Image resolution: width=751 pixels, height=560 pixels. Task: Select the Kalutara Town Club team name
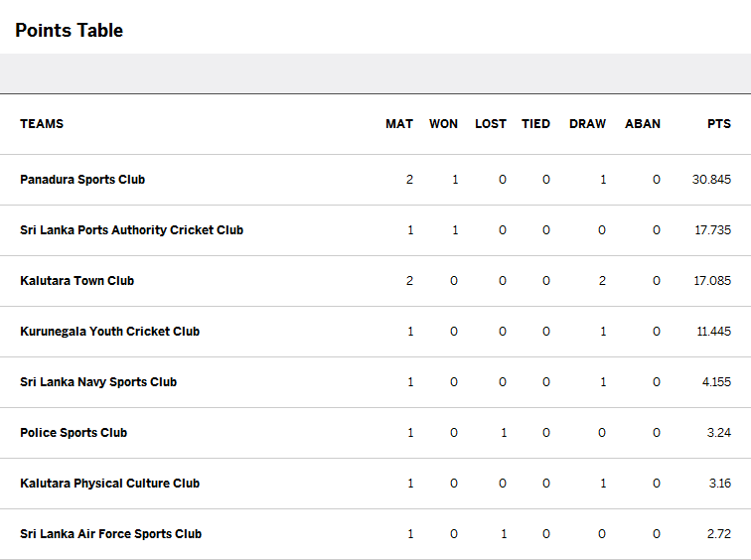tap(77, 281)
